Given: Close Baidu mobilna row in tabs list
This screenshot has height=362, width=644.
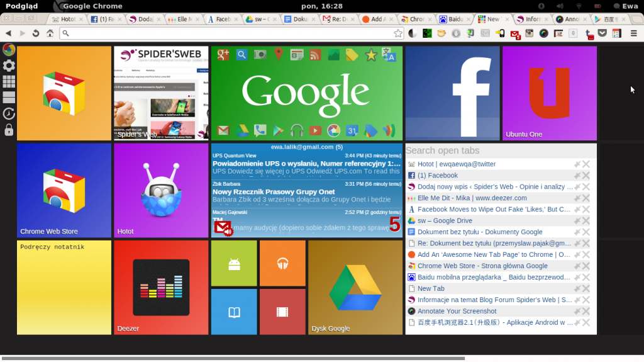Looking at the screenshot, I should [x=586, y=277].
